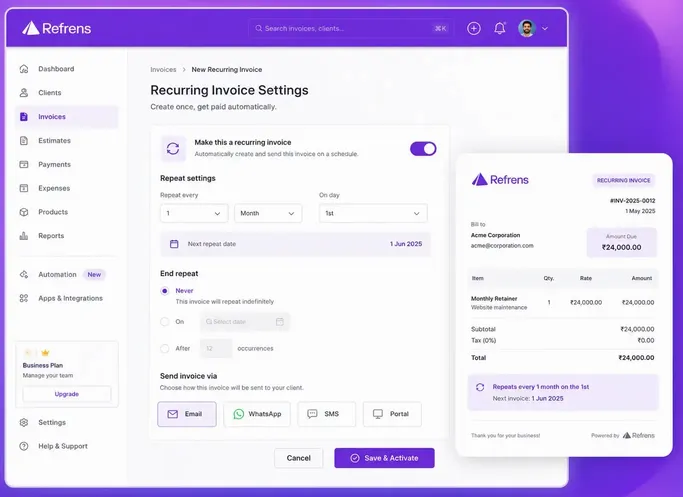This screenshot has width=683, height=497.
Task: Open the Month interval dropdown
Action: [x=268, y=213]
